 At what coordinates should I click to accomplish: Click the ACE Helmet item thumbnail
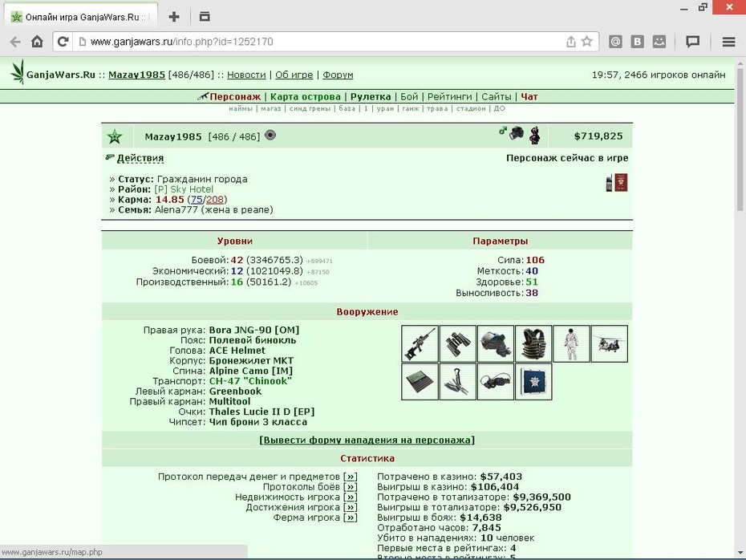(496, 343)
